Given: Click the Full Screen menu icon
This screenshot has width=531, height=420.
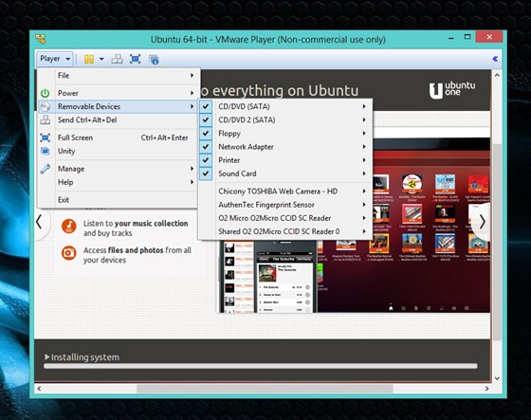Looking at the screenshot, I should coord(46,137).
